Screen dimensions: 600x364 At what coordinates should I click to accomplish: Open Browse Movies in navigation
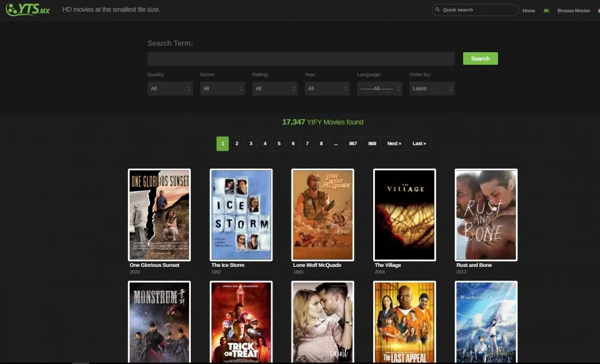click(x=574, y=11)
